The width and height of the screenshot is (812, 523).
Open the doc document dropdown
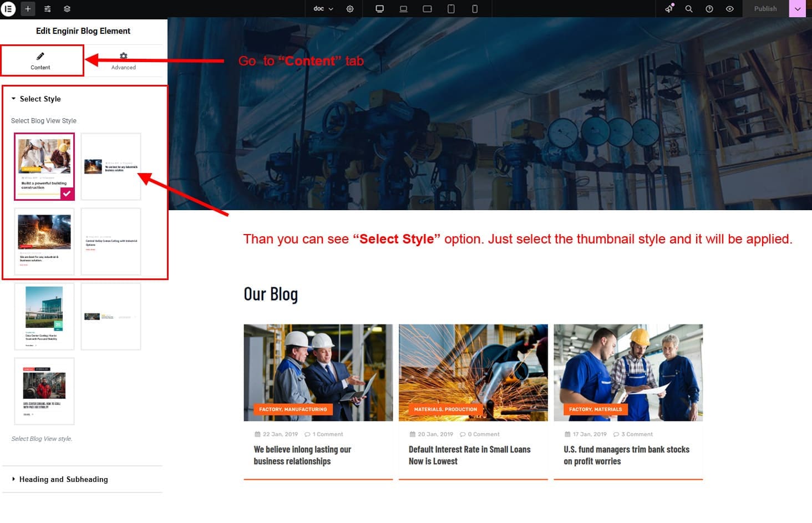[x=323, y=9]
